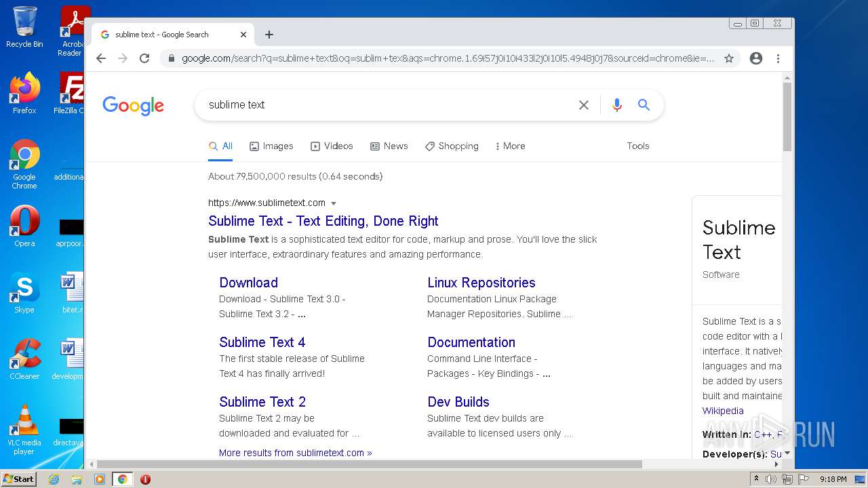This screenshot has width=868, height=488.
Task: Open FileZilla Client desktop shortcut
Action: pos(70,93)
